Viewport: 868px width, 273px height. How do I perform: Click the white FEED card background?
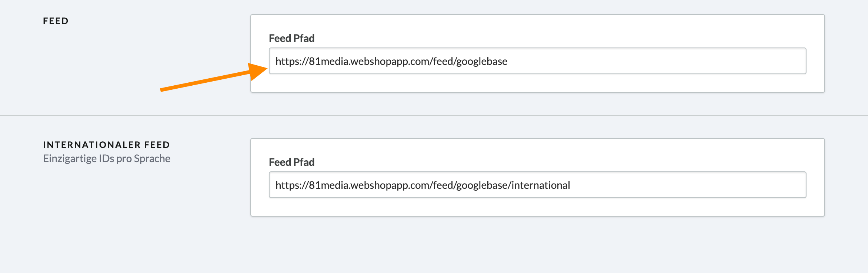(x=537, y=83)
